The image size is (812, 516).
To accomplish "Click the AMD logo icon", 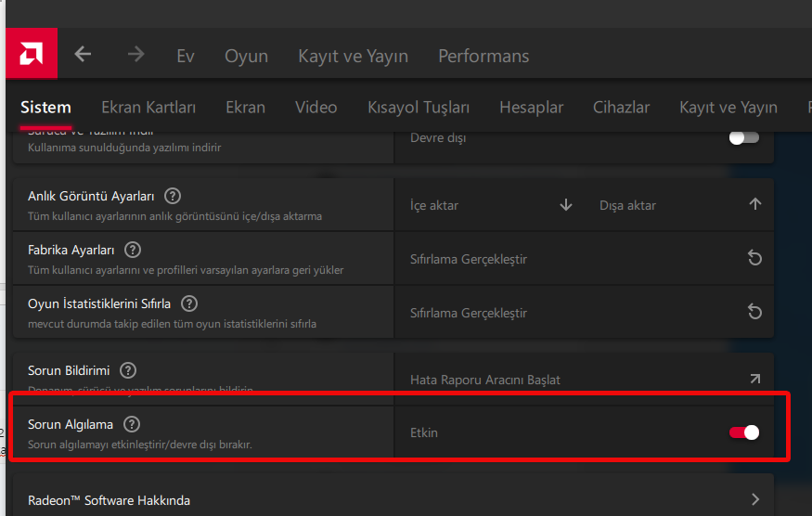I will click(31, 55).
